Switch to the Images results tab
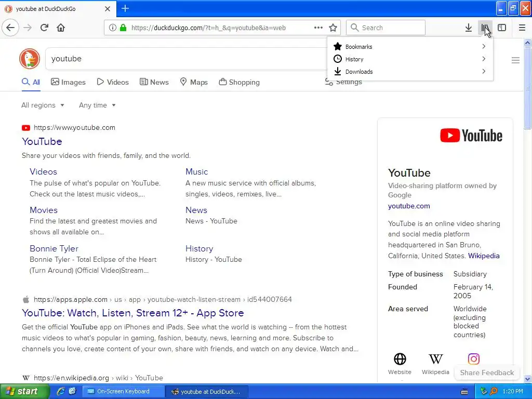 pos(68,82)
